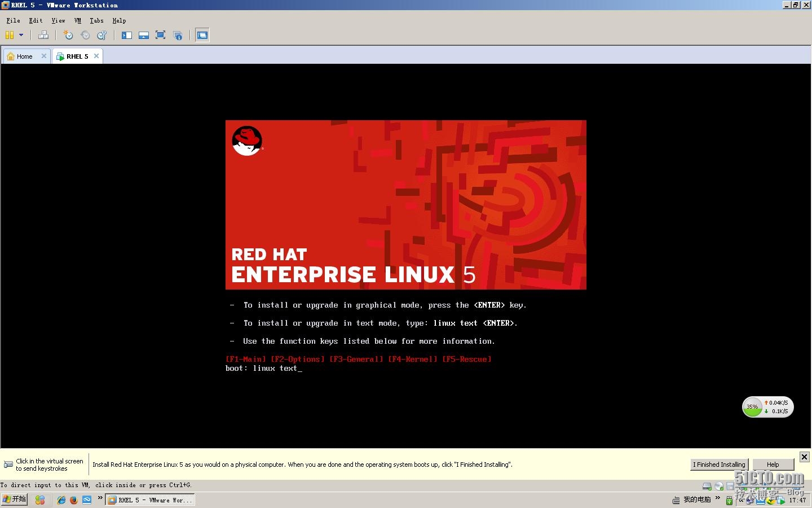812x508 pixels.
Task: Click the keyboard icon in hint bar
Action: 8,465
